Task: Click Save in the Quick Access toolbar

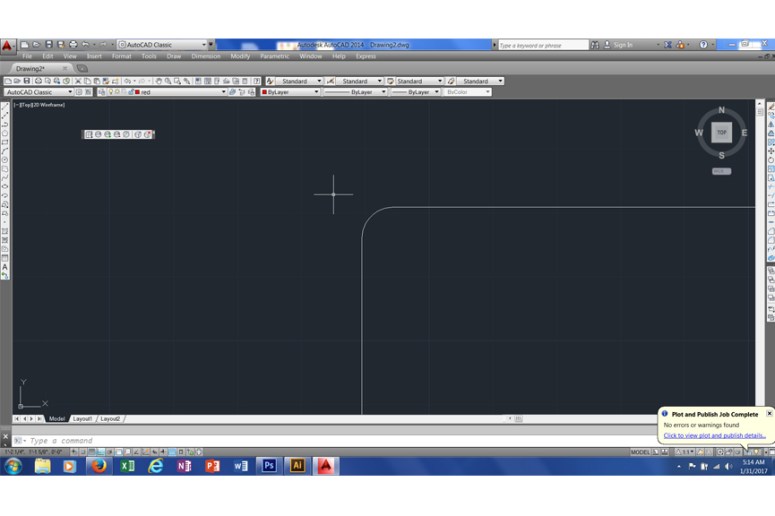Action: (x=48, y=44)
